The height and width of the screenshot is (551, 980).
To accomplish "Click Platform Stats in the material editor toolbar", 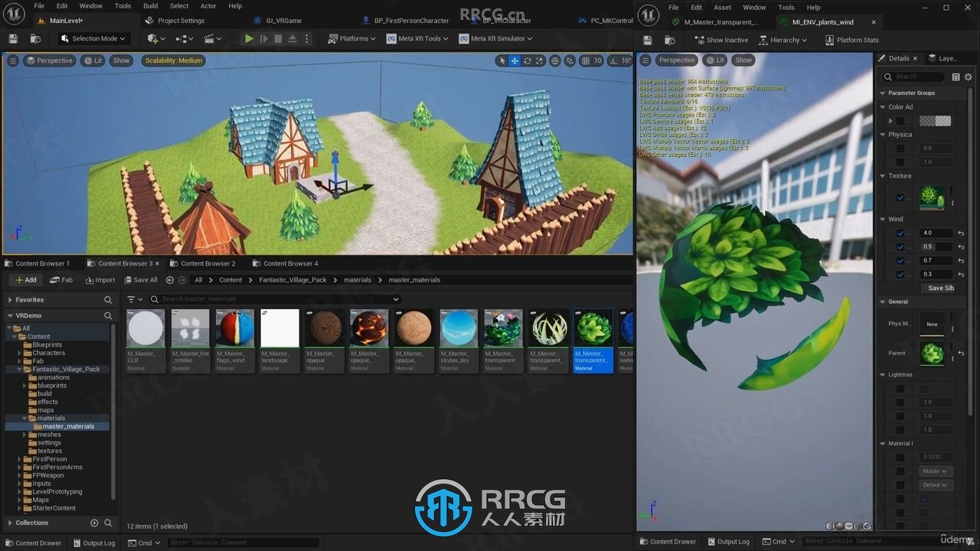I will 852,40.
